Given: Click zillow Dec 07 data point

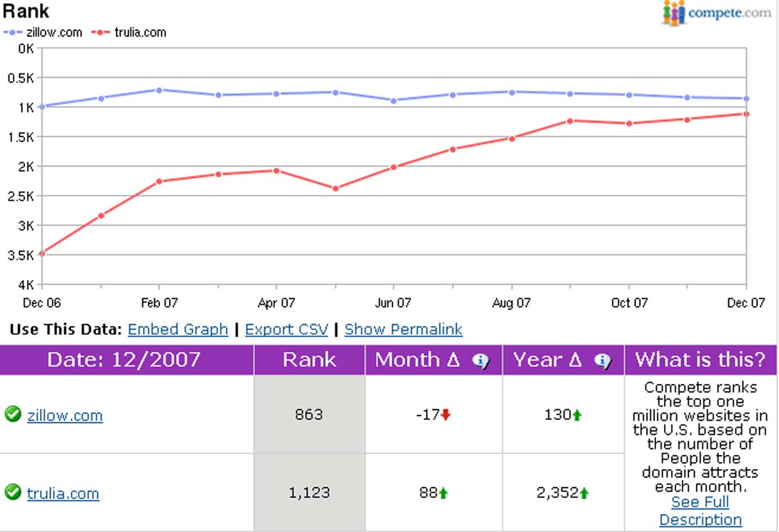Looking at the screenshot, I should point(746,99).
